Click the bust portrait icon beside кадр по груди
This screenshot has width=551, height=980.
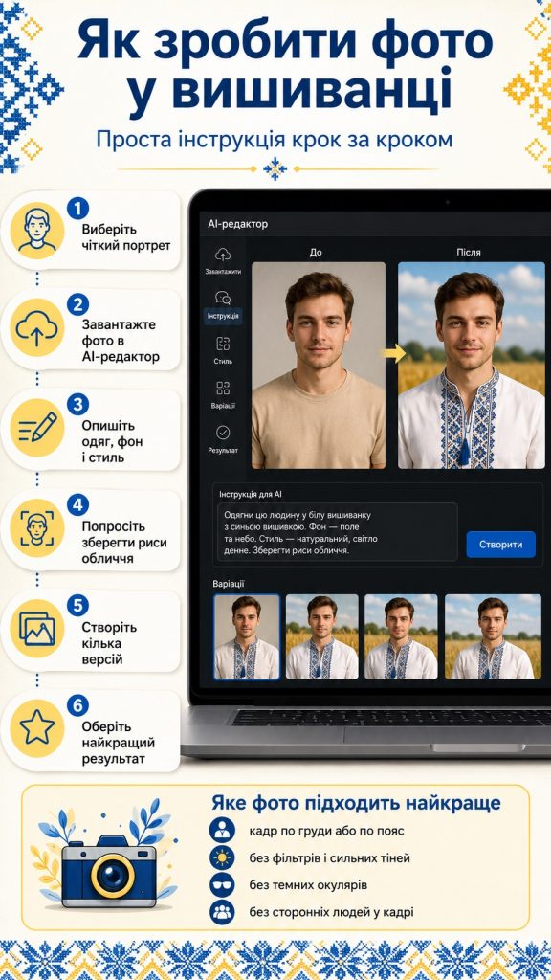pyautogui.click(x=222, y=830)
